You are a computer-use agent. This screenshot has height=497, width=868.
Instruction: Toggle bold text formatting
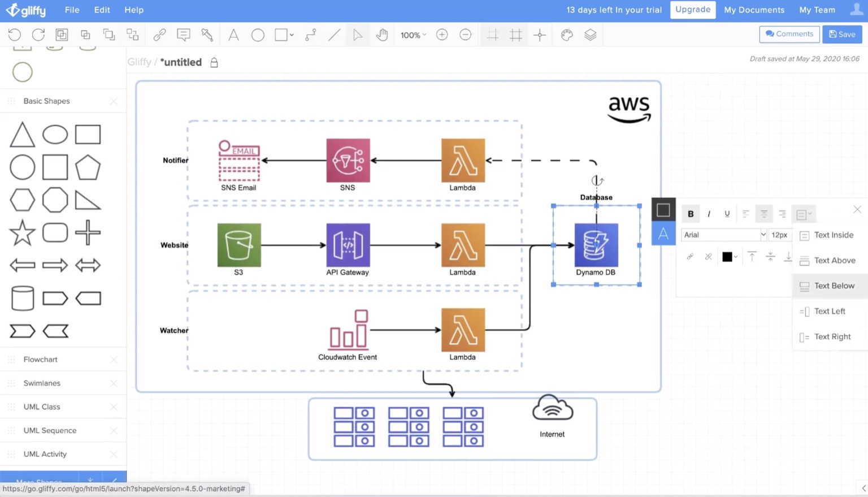coord(691,214)
